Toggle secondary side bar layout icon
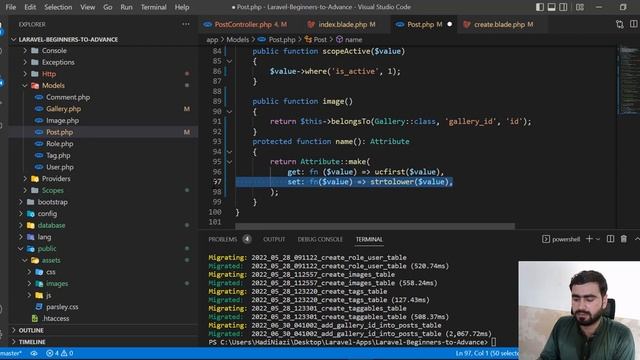The width and height of the screenshot is (640, 360). coord(563,7)
